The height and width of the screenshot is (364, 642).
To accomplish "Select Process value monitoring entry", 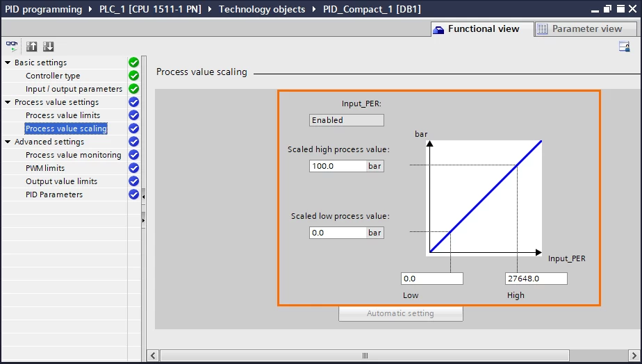I will (x=73, y=155).
